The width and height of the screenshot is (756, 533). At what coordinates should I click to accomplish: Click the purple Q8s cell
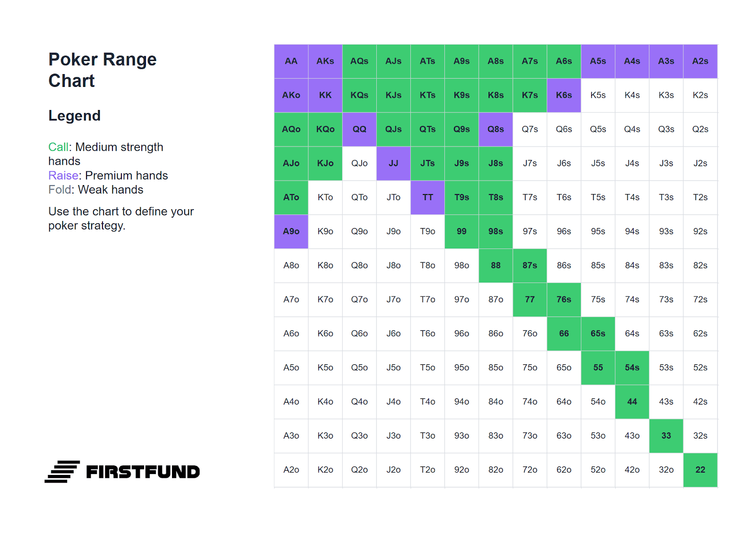click(x=496, y=129)
